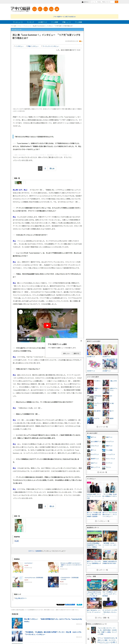Open the シリーズ一覧 button
This screenshot has width=129, height=644.
(x=102, y=427)
